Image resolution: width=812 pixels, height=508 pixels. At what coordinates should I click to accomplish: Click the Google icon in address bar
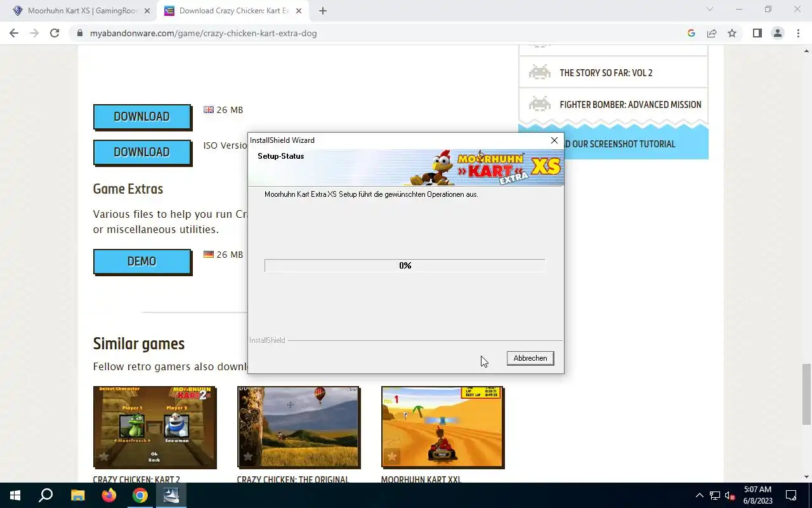pos(691,33)
